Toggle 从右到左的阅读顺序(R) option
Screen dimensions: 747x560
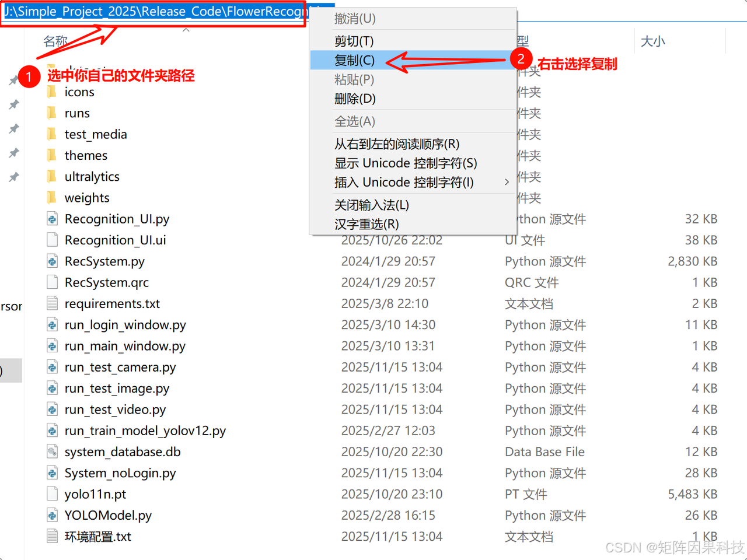coord(413,143)
